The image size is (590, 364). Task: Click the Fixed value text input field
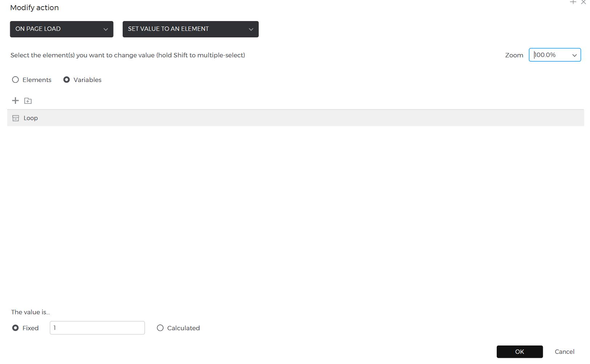(97, 328)
